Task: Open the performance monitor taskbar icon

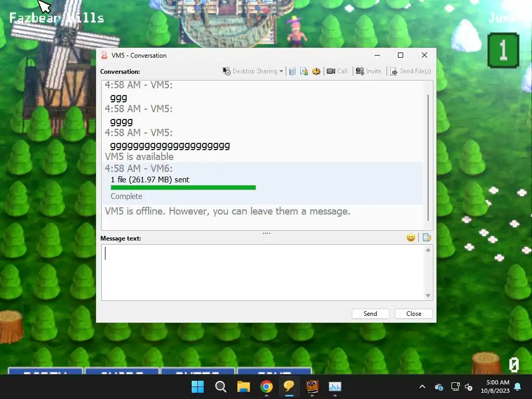Action: pyautogui.click(x=335, y=387)
